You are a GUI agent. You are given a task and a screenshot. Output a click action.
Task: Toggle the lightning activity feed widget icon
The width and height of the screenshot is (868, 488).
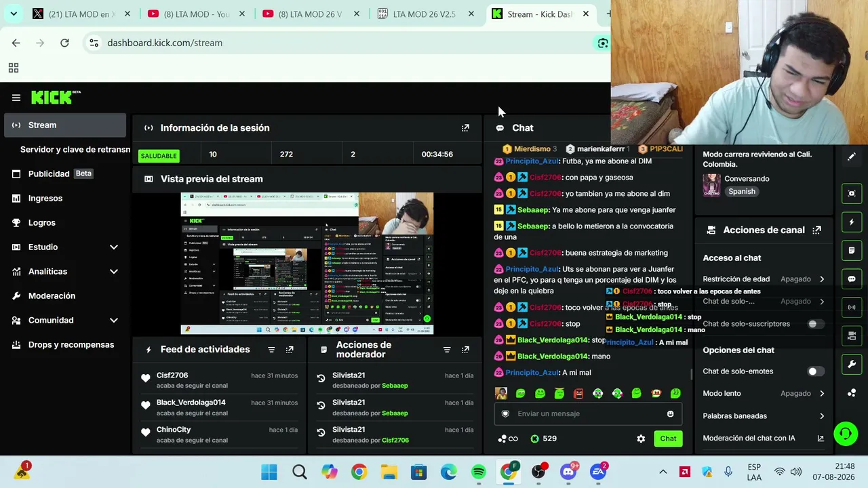tap(852, 222)
